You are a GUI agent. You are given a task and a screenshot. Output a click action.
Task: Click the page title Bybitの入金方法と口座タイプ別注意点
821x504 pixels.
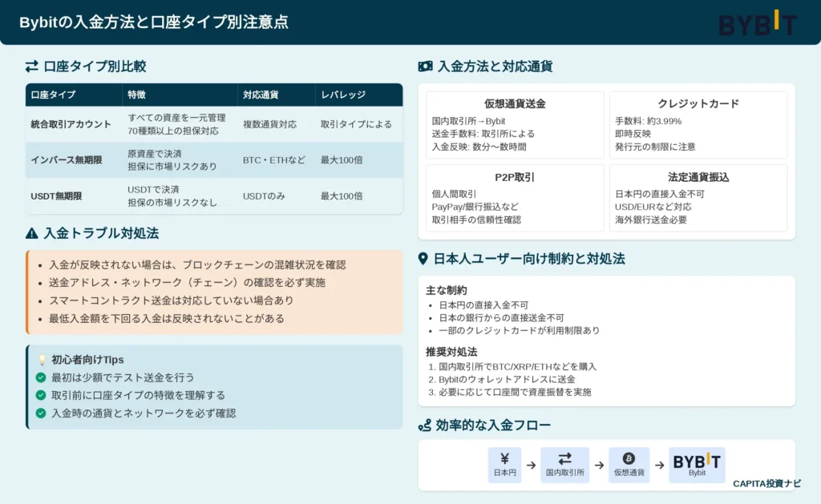pyautogui.click(x=153, y=22)
